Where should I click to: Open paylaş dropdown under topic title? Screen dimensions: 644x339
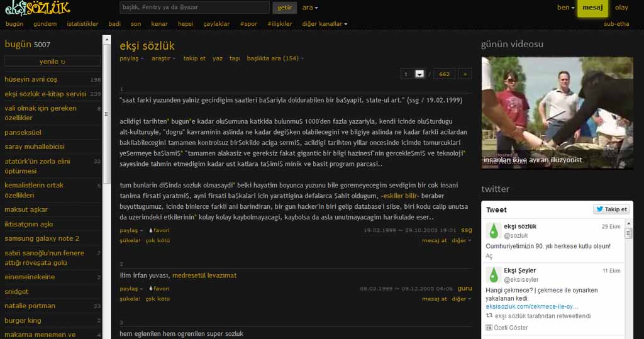131,58
